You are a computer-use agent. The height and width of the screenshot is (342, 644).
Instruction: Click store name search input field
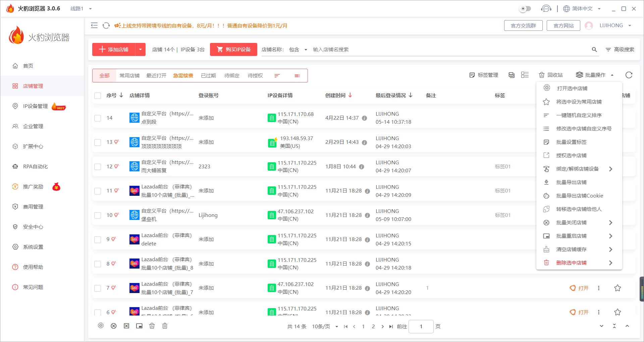(449, 50)
